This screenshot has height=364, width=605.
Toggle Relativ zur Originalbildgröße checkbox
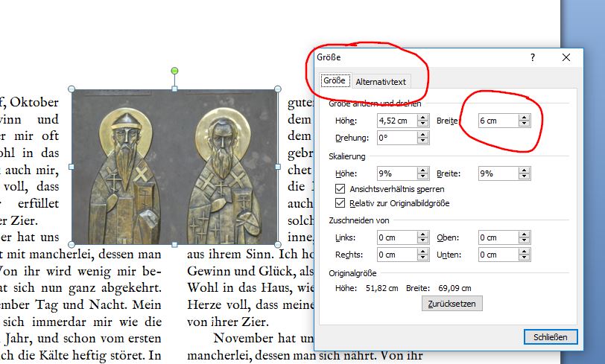coord(341,202)
